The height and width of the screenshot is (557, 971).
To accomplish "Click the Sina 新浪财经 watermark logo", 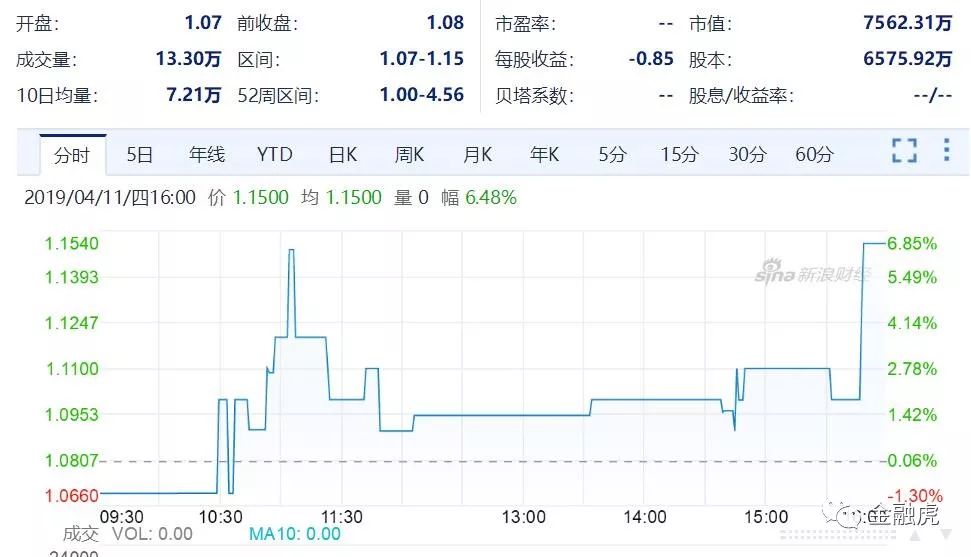I will click(812, 273).
